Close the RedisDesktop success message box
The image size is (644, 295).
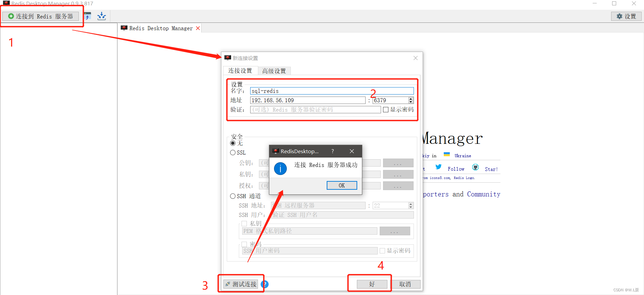[352, 151]
